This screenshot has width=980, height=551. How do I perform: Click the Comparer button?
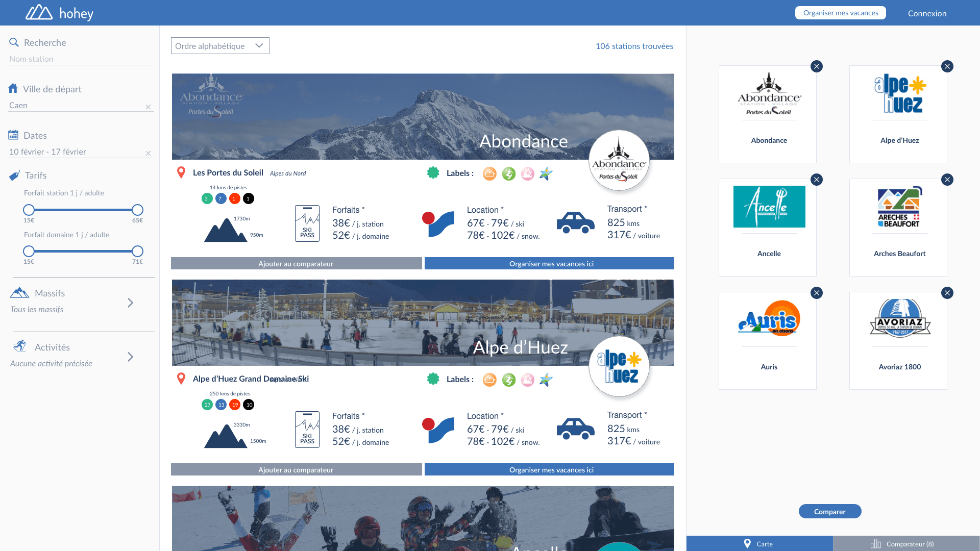pyautogui.click(x=830, y=511)
